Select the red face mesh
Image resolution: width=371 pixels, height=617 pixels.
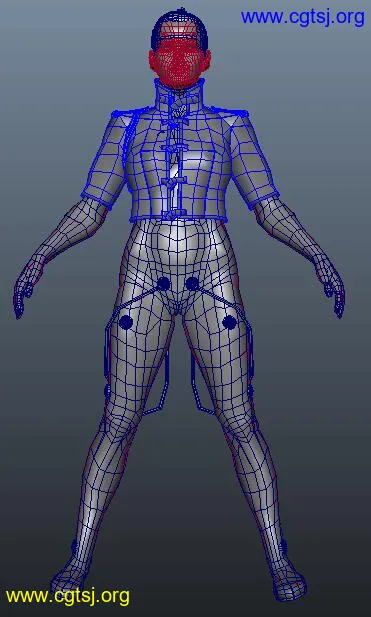tap(179, 63)
